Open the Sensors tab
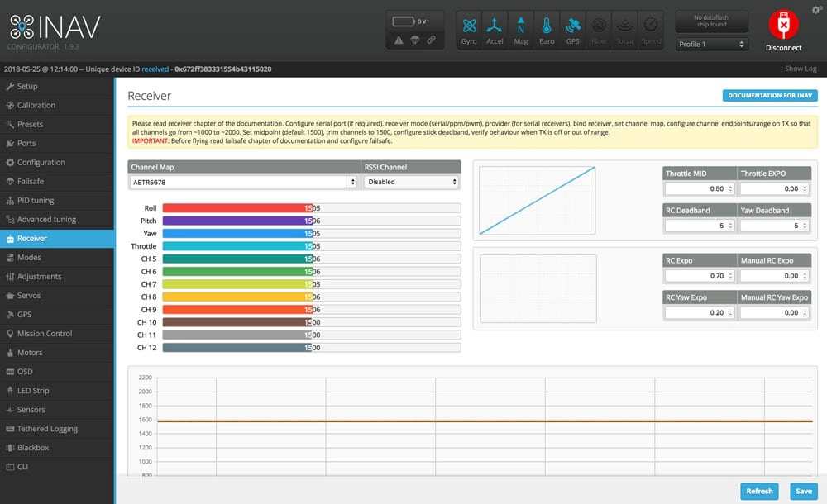This screenshot has width=827, height=504. click(x=57, y=409)
